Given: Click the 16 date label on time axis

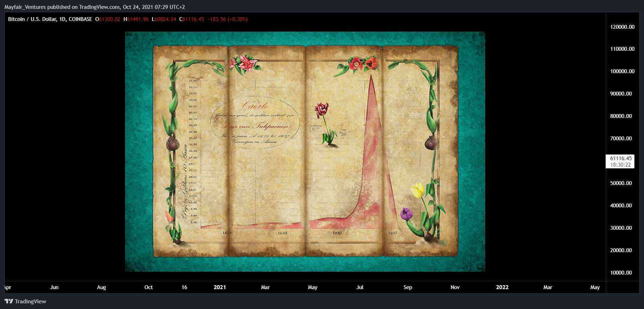Looking at the screenshot, I should pos(184,287).
